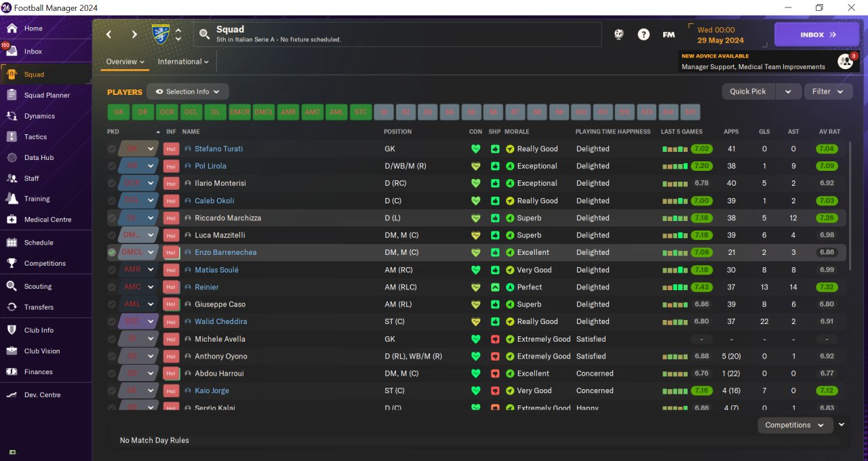Open Reinier's player profile
Image resolution: width=868 pixels, height=461 pixels.
click(x=206, y=287)
